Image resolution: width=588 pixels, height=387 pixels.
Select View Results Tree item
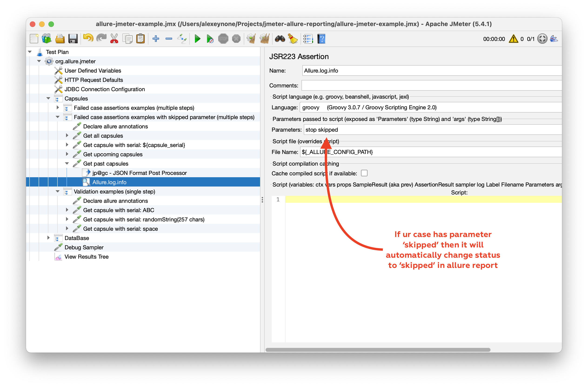87,257
